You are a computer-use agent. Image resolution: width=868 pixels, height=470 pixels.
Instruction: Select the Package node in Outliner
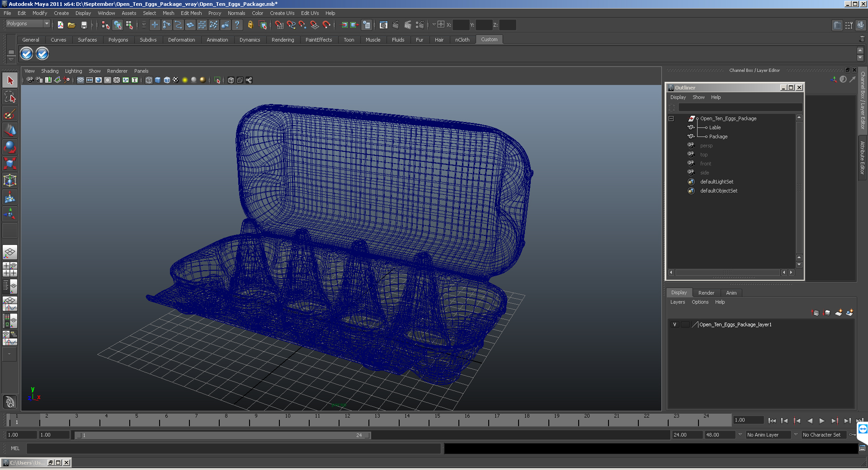(x=718, y=136)
